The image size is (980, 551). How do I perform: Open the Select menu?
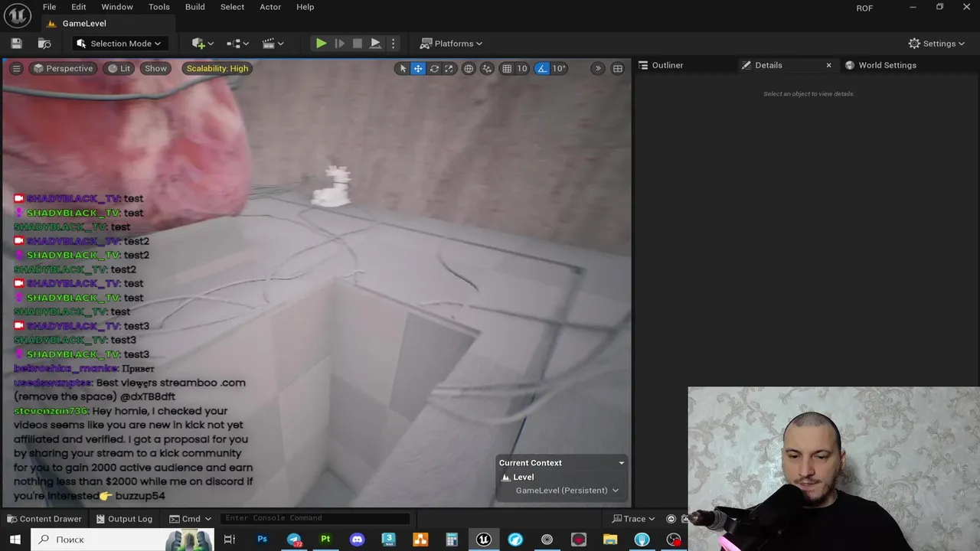click(x=232, y=7)
